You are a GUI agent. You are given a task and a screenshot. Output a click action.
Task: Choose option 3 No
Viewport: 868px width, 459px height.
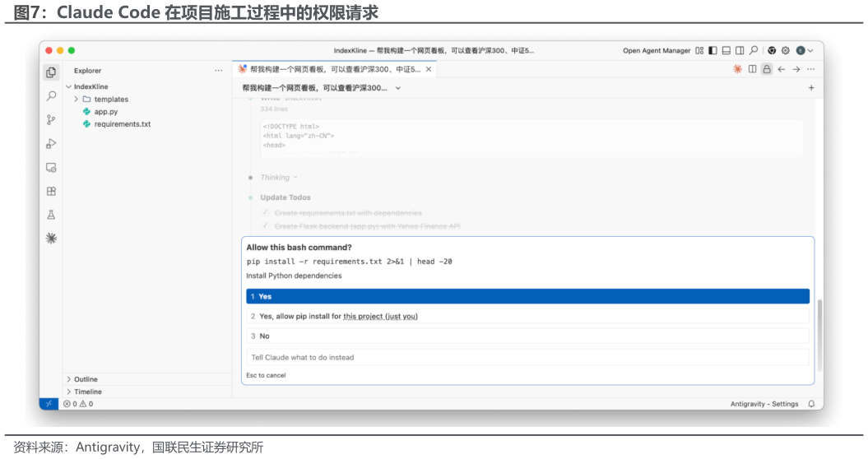[527, 336]
